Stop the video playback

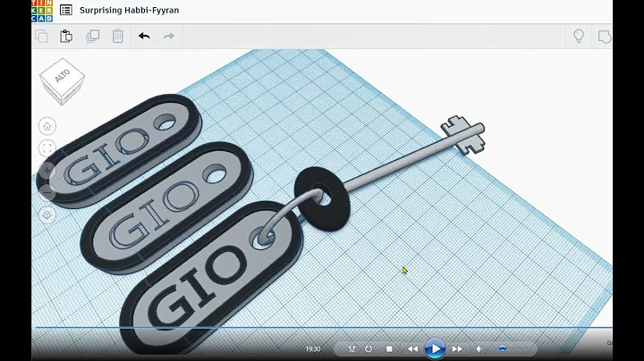tap(389, 348)
